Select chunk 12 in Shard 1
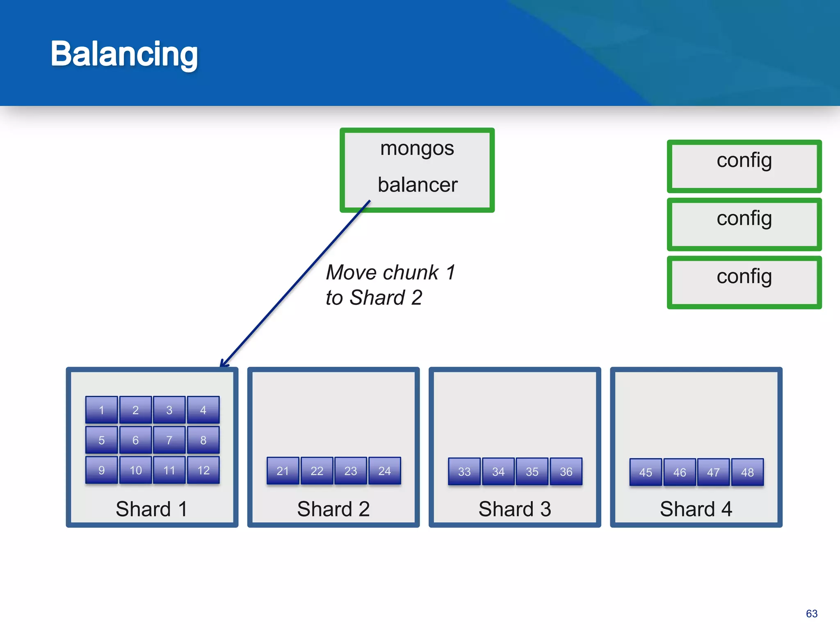 tap(203, 470)
